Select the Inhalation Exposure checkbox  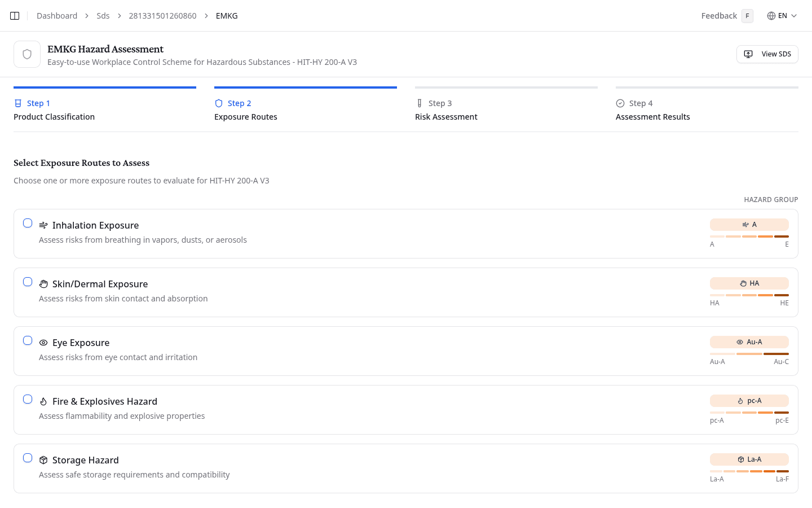pyautogui.click(x=28, y=223)
